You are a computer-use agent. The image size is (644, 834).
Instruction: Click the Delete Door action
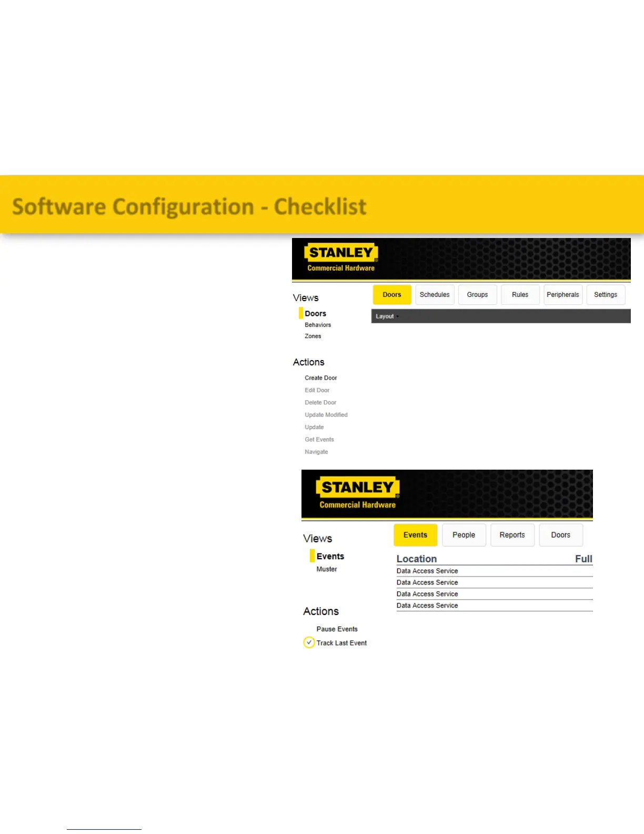point(320,402)
